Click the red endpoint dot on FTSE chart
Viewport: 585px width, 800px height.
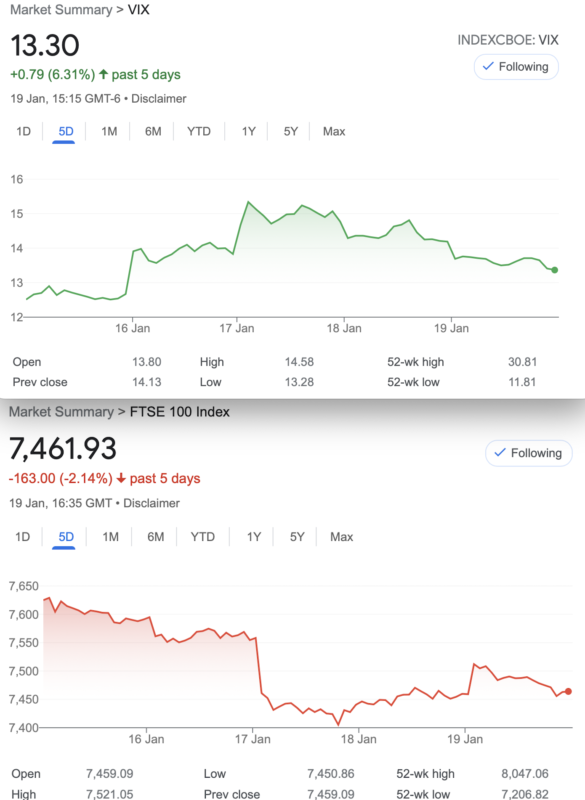[568, 691]
